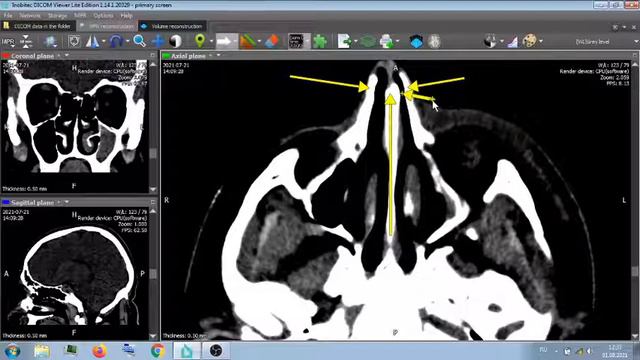Open the File menu
The width and height of the screenshot is (640, 360).
[8, 16]
